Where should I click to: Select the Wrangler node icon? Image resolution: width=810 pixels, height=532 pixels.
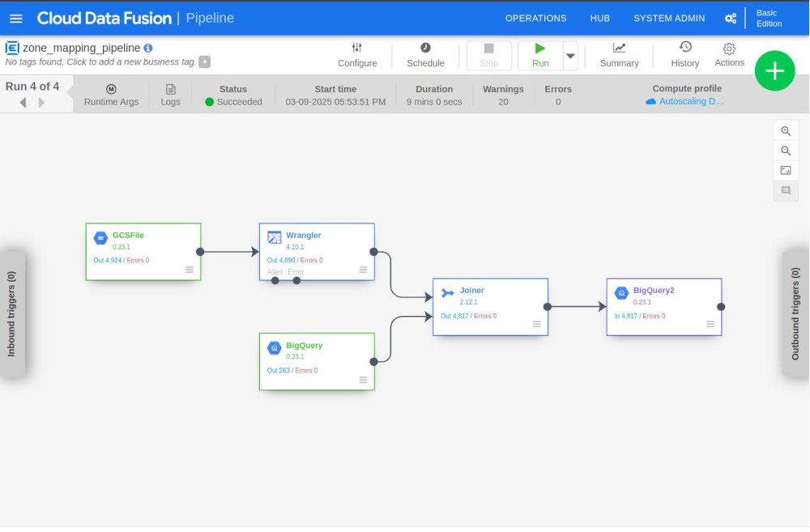[274, 237]
